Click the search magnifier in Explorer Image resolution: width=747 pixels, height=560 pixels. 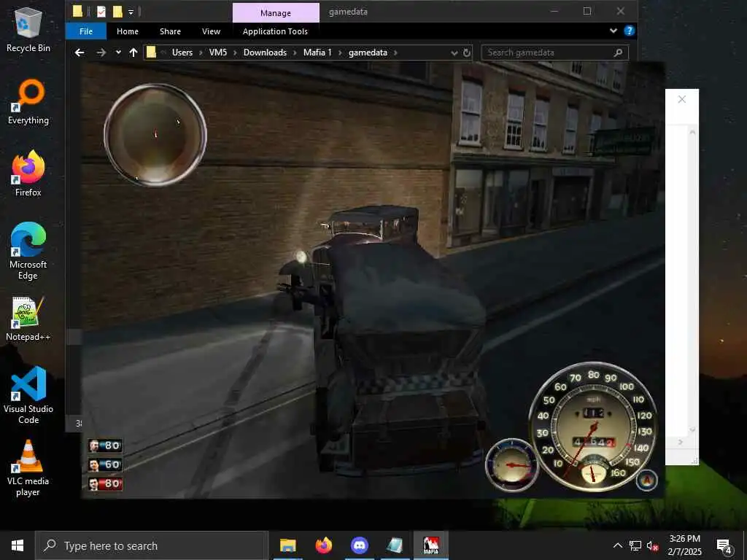[618, 52]
